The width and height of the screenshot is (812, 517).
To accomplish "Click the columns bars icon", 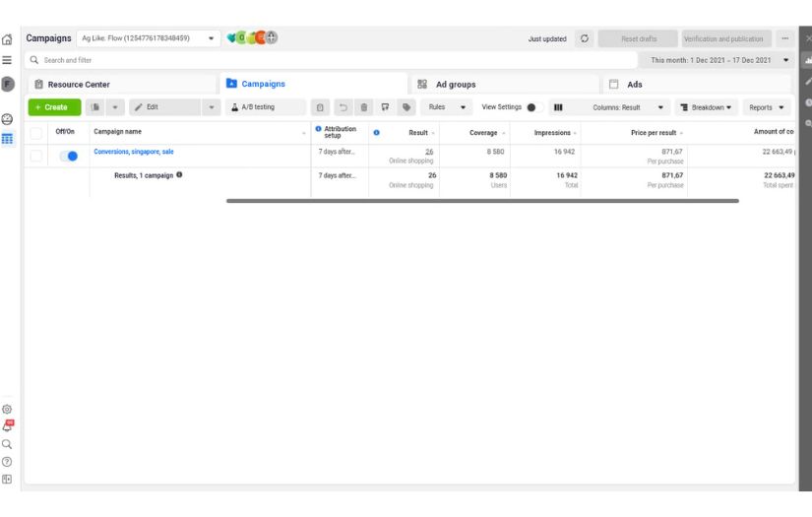I will [558, 107].
